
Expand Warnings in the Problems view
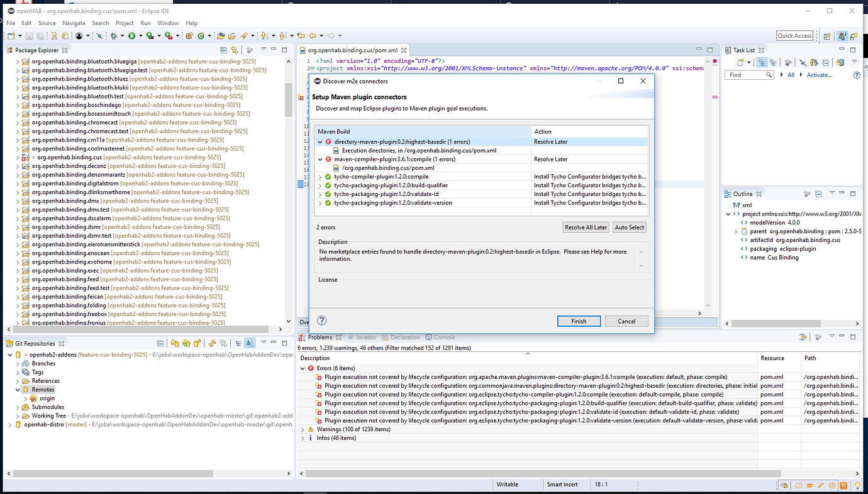(x=303, y=429)
